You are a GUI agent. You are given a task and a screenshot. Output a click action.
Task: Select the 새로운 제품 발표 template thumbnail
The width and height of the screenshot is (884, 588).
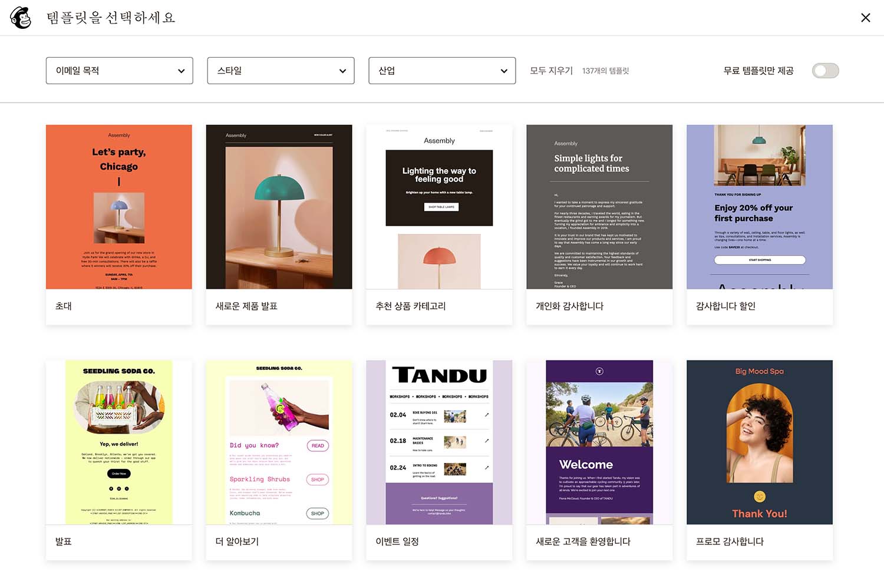coord(279,207)
